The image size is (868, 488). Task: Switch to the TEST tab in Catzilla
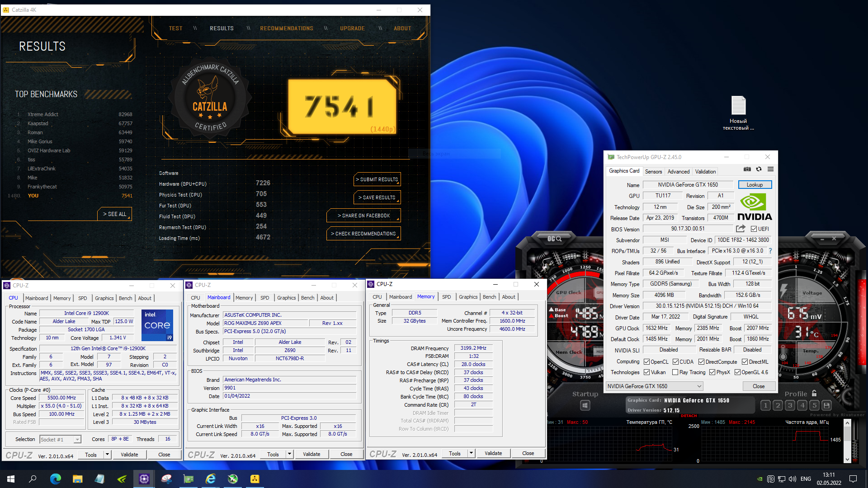[x=175, y=28]
